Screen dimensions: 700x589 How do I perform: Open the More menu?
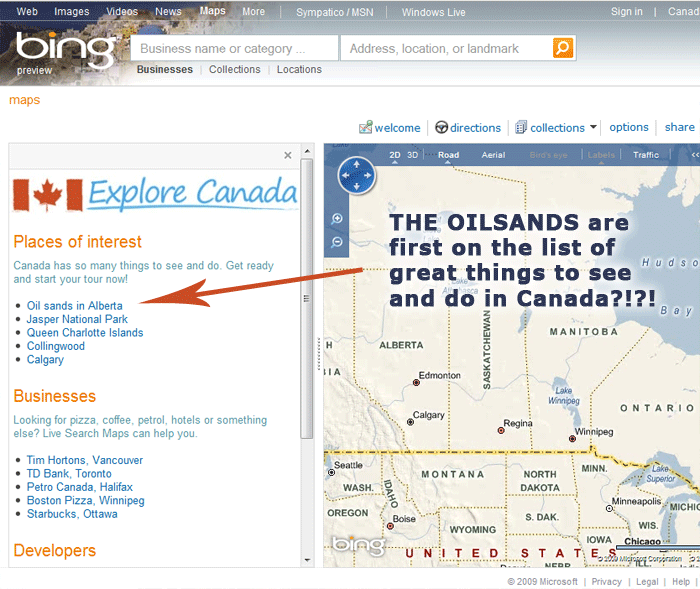click(253, 12)
